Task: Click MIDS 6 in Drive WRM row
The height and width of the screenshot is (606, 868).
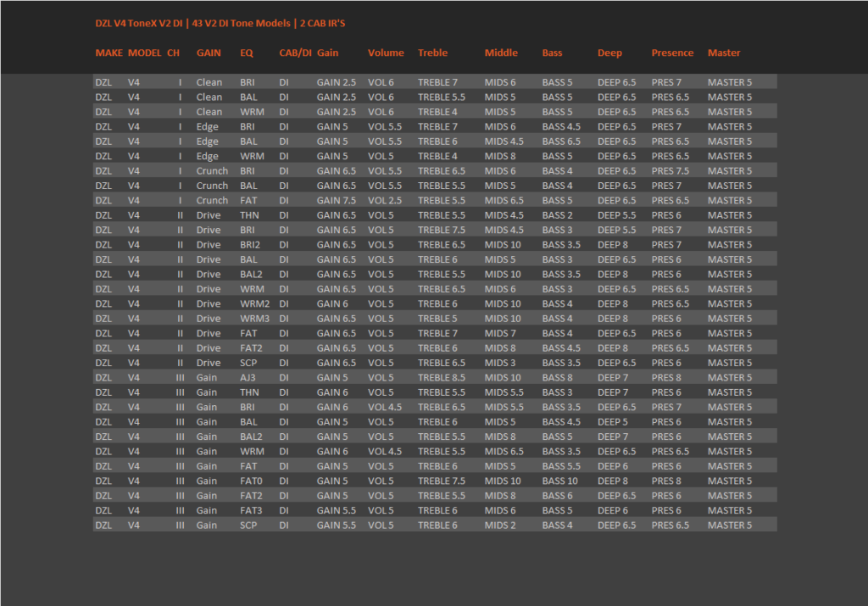Action: coord(500,289)
